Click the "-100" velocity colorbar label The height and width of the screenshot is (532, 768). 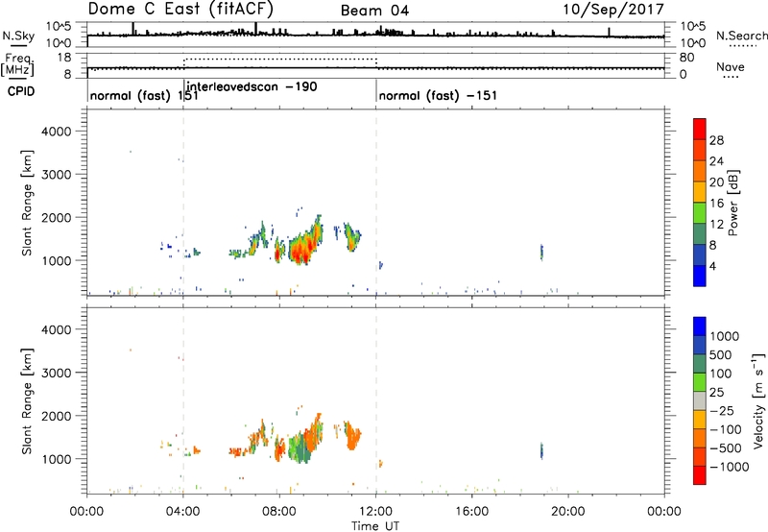coord(726,429)
